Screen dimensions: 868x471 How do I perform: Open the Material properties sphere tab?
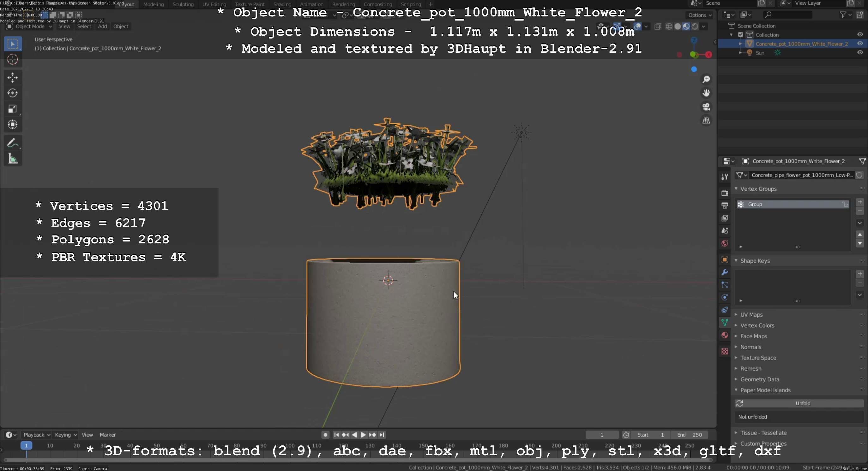(x=725, y=335)
